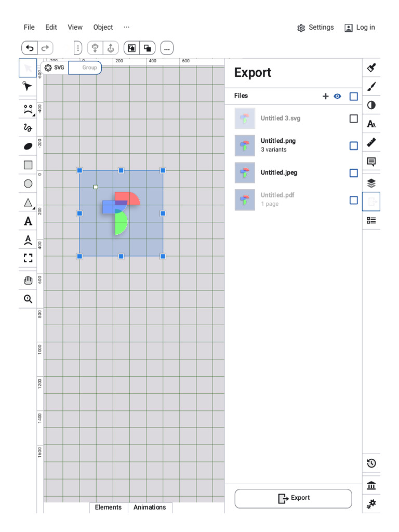
Task: Toggle the export preview eye
Action: 337,96
